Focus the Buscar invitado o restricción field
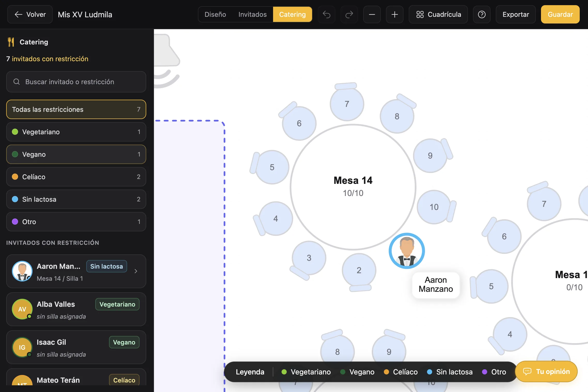The width and height of the screenshot is (588, 392). pyautogui.click(x=76, y=82)
